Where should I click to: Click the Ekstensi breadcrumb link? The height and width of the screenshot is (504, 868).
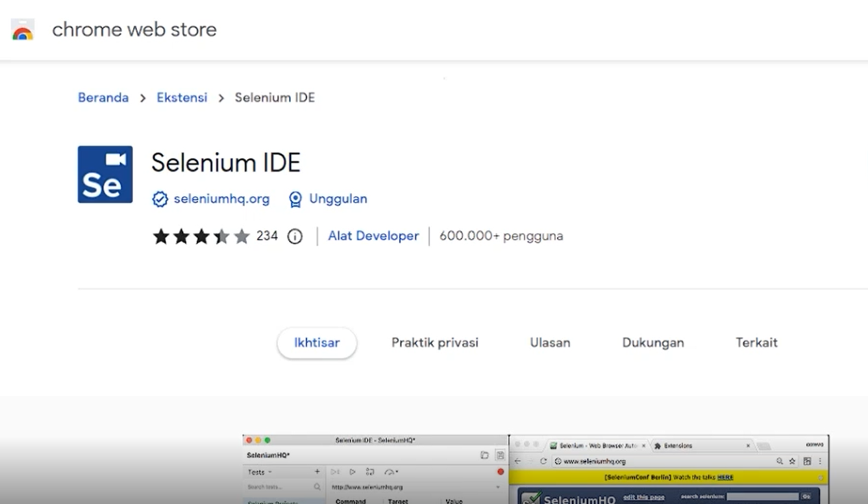pyautogui.click(x=182, y=98)
